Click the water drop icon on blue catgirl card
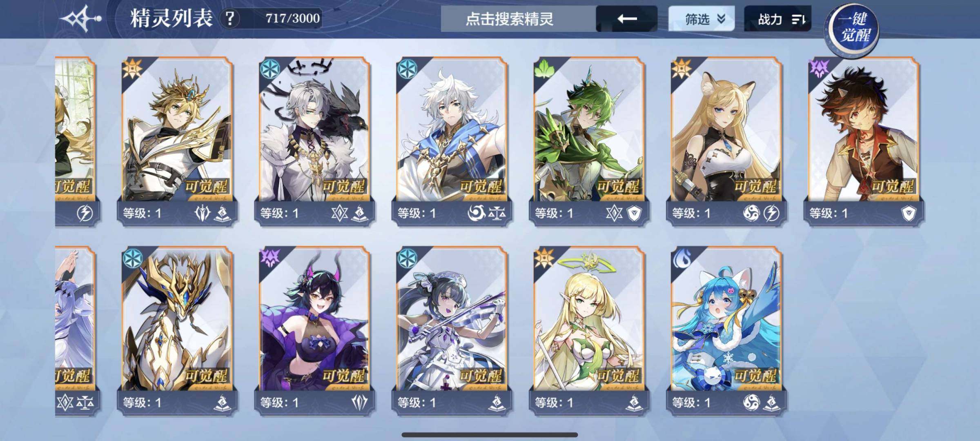The height and width of the screenshot is (441, 980). (x=682, y=258)
